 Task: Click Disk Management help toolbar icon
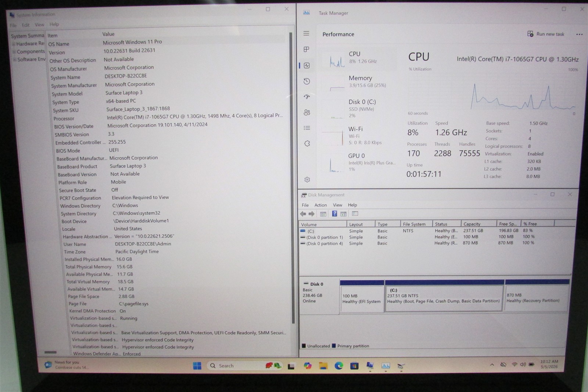coord(334,214)
